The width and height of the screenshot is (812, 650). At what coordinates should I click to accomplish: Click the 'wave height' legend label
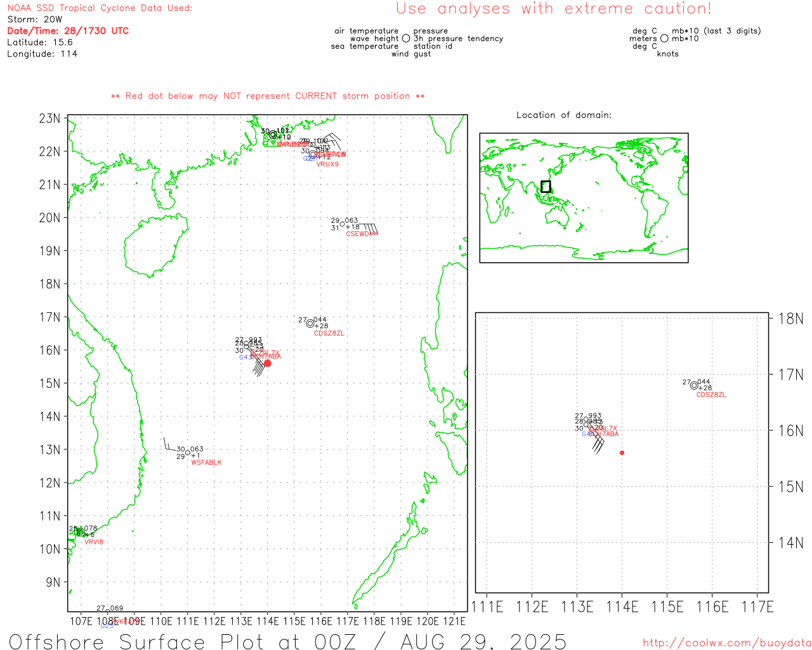point(374,39)
